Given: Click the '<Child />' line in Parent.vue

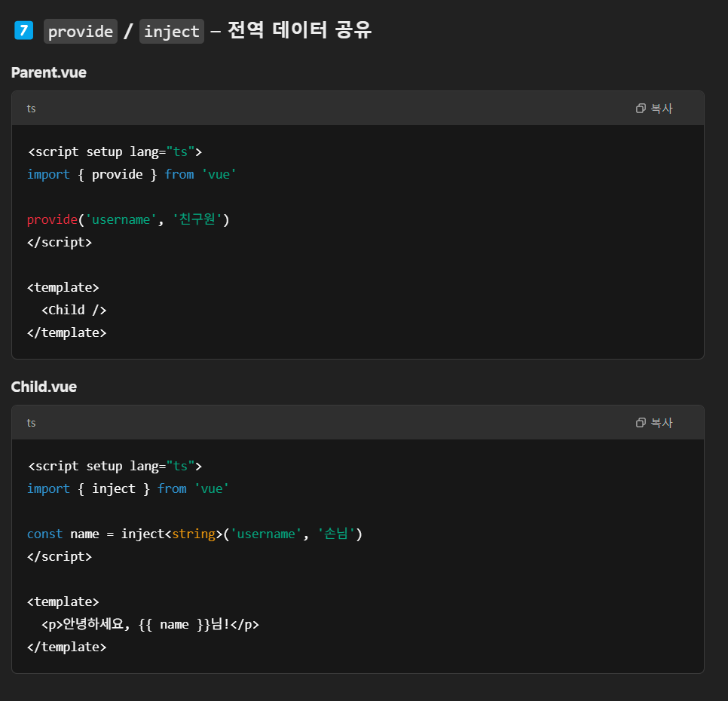Looking at the screenshot, I should 74,310.
